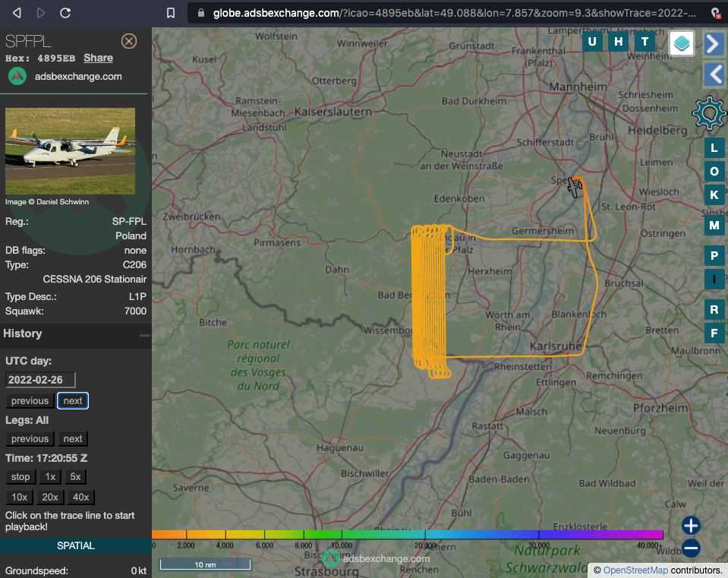Open the Share link
The height and width of the screenshot is (578, 728).
point(98,58)
